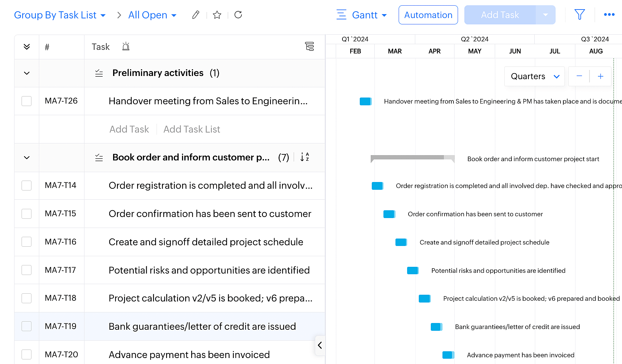Open the three-dot more options menu
The width and height of the screenshot is (622, 364).
[x=609, y=15]
